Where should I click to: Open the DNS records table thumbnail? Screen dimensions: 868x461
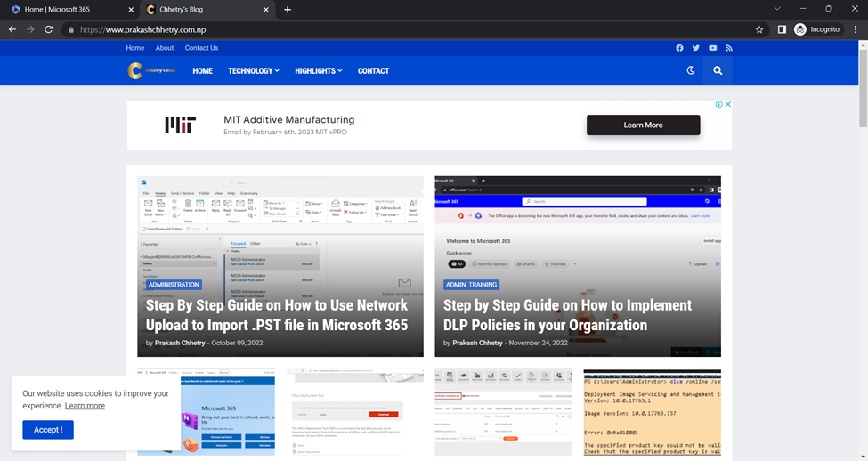pos(503,412)
